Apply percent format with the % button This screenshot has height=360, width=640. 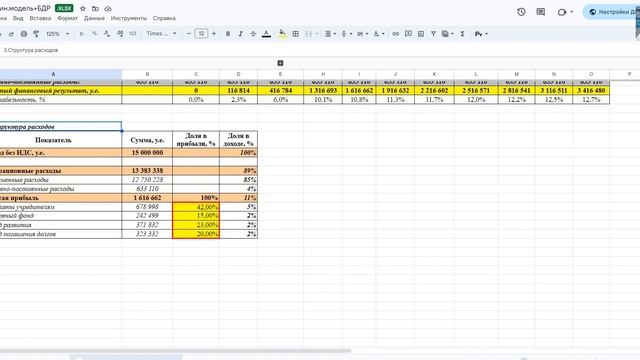pyautogui.click(x=94, y=34)
